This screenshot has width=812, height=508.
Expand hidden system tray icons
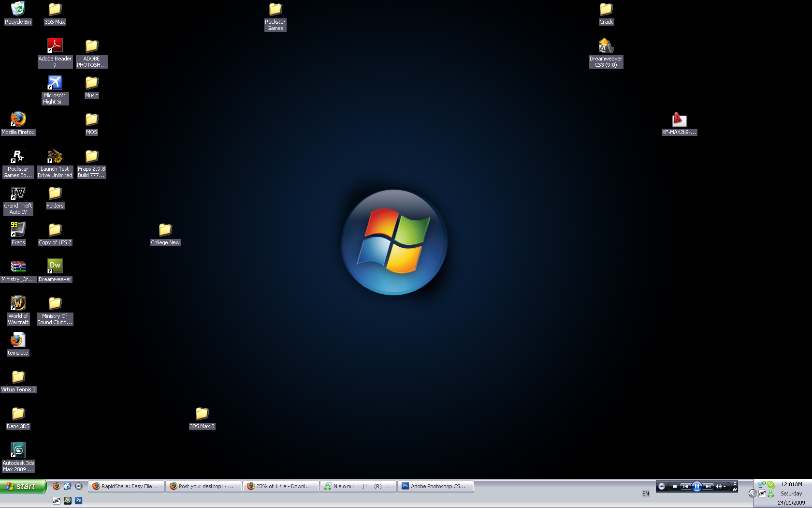pos(753,493)
